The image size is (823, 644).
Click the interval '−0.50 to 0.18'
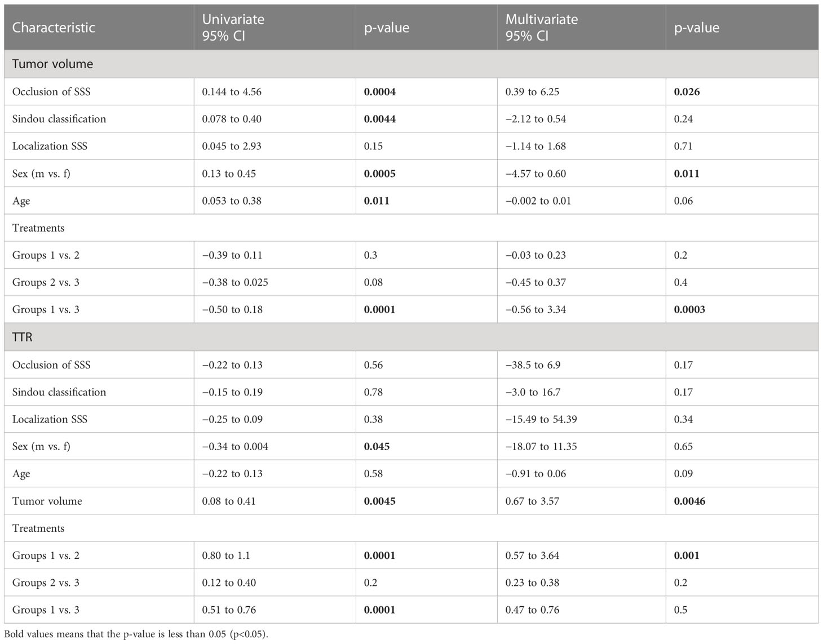[x=232, y=309]
